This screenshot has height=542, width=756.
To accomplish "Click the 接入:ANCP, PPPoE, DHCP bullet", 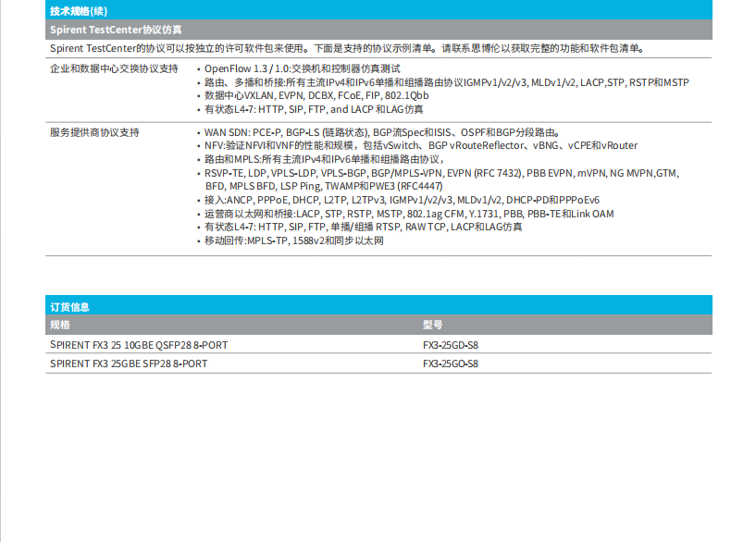I will [402, 200].
